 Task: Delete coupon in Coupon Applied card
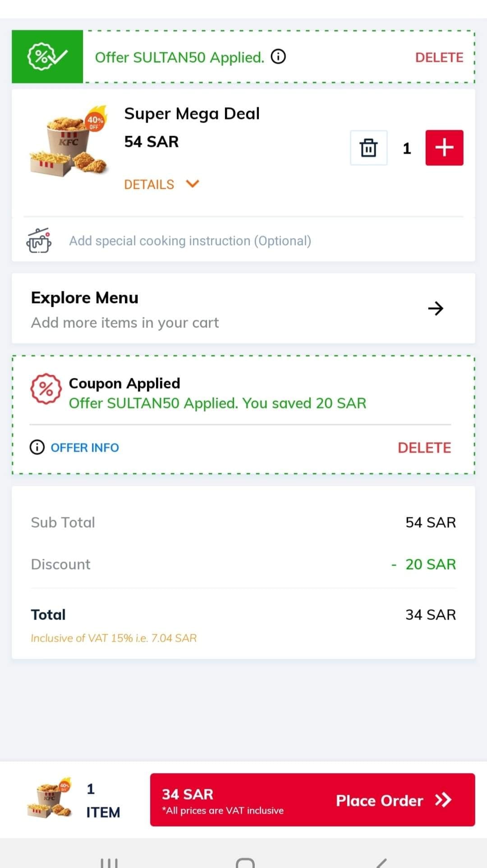[x=424, y=448]
